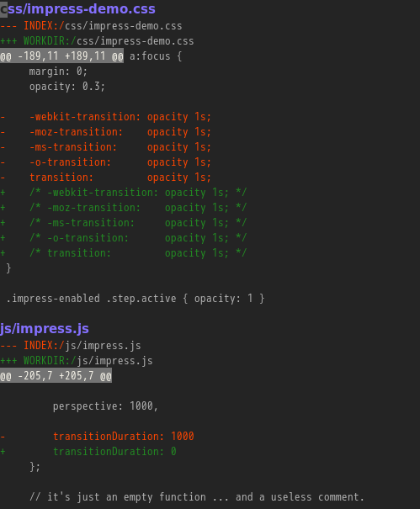The height and width of the screenshot is (509, 420).
Task: Click the '.impress-enabled .step.active' context line
Action: tap(136, 299)
